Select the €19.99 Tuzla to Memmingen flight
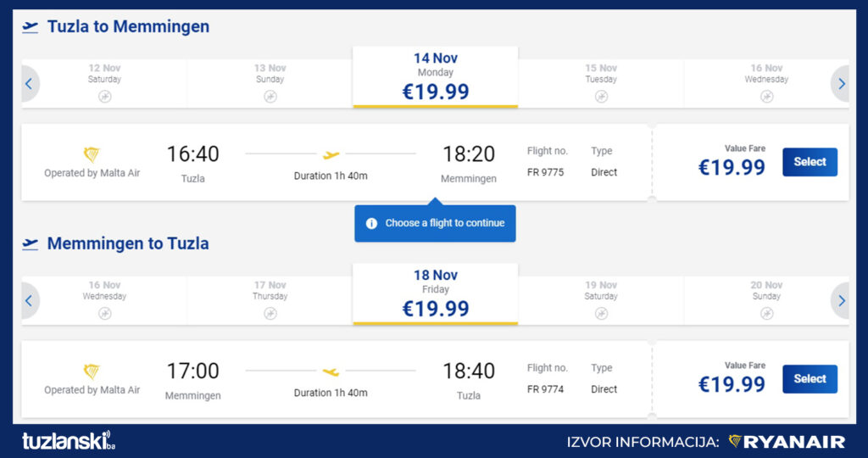 tap(810, 162)
